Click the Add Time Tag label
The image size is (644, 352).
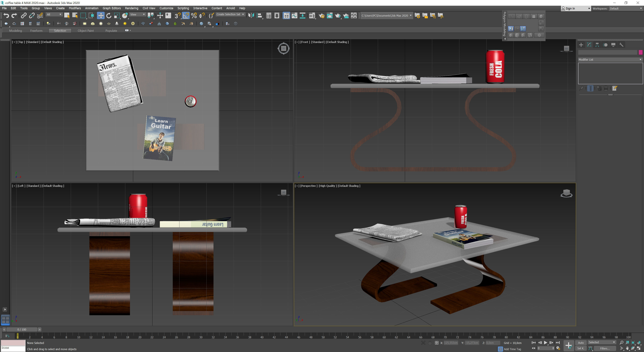point(512,349)
